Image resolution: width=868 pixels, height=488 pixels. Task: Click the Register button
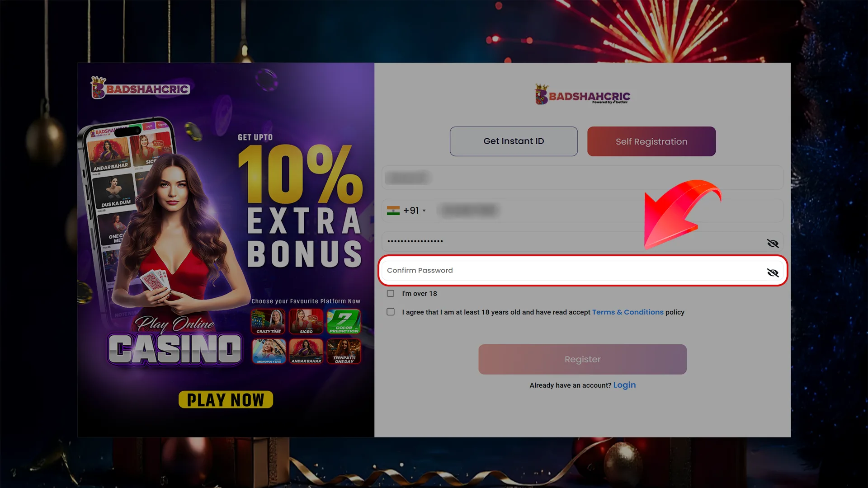tap(582, 359)
